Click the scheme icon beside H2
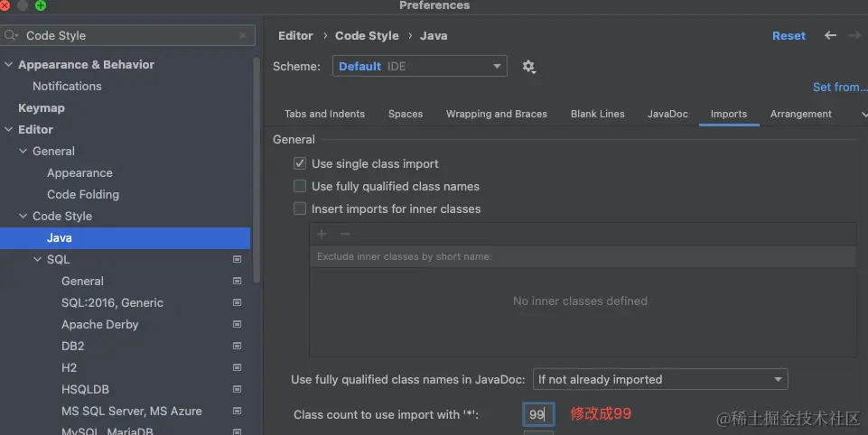 pos(237,367)
